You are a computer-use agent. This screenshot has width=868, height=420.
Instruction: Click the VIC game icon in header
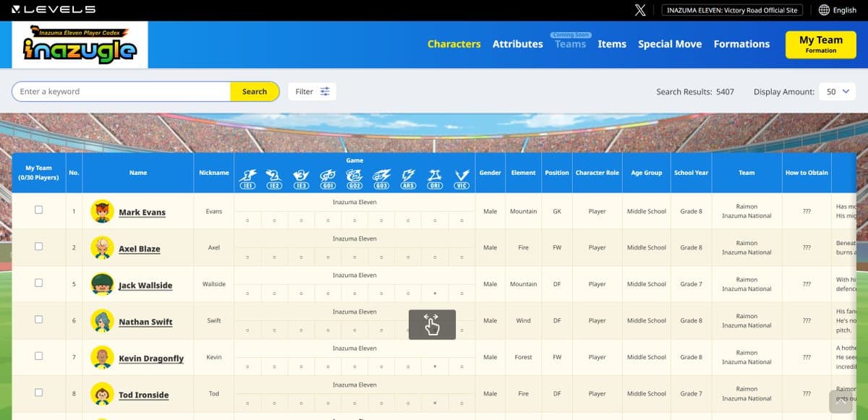click(x=461, y=179)
